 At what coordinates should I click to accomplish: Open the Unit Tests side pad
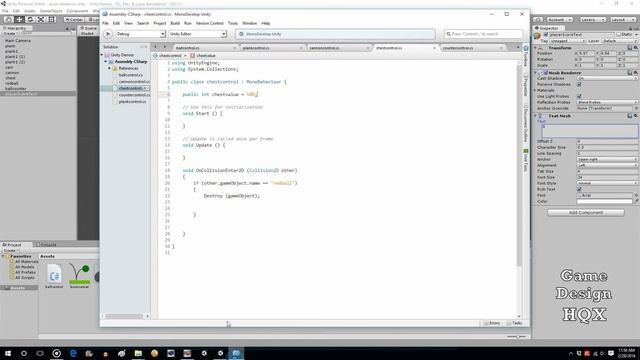(x=526, y=160)
